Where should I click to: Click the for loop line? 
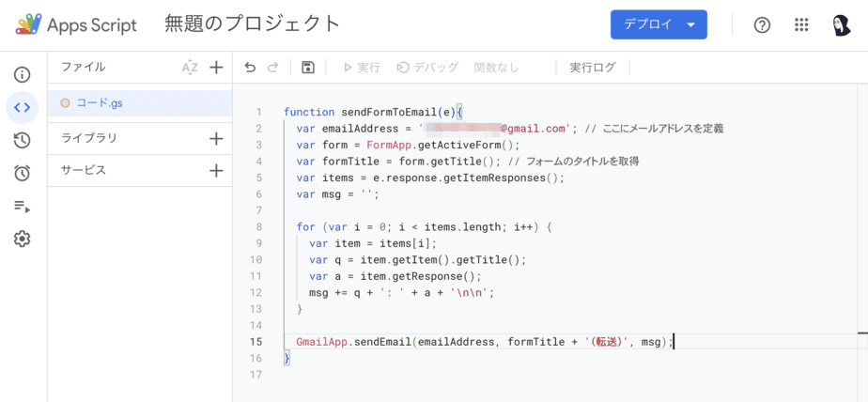pos(425,227)
